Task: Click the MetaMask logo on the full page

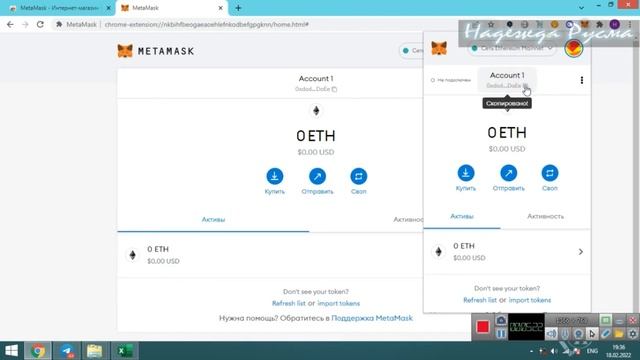Action: click(156, 51)
